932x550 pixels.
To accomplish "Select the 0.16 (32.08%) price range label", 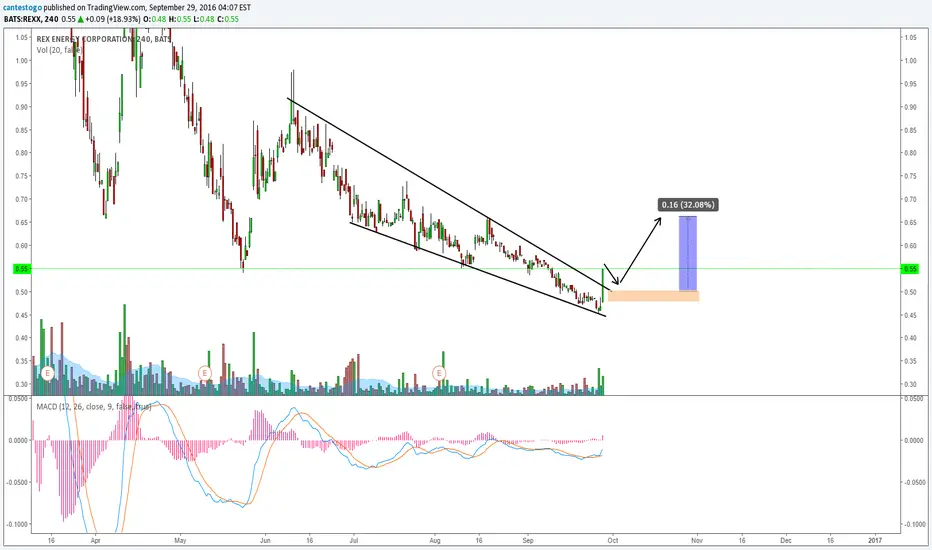I will point(688,205).
